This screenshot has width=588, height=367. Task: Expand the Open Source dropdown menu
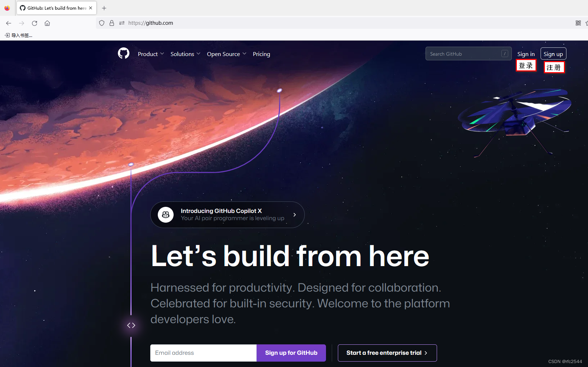[x=227, y=54]
